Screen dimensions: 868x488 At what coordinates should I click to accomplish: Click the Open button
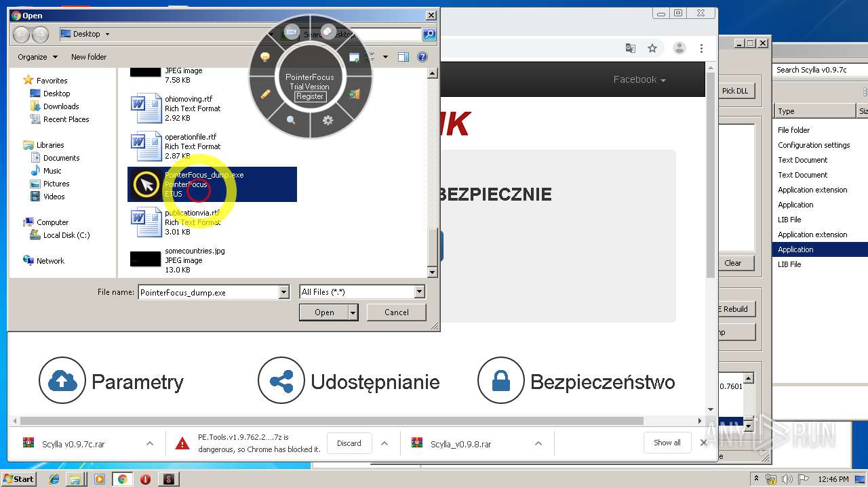click(324, 312)
